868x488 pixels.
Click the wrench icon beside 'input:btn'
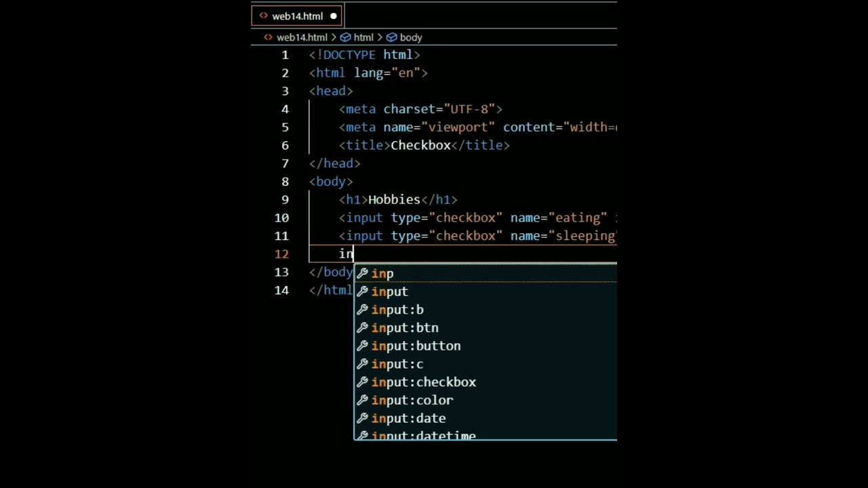pos(362,328)
